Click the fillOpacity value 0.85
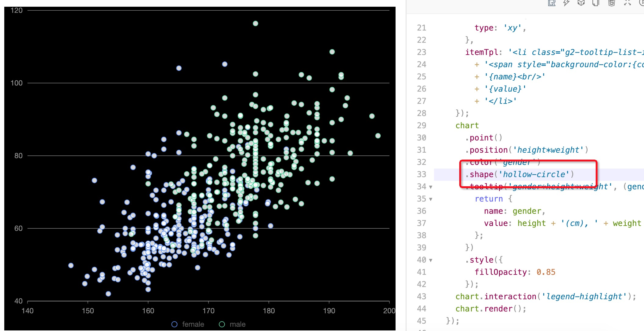 (546, 272)
